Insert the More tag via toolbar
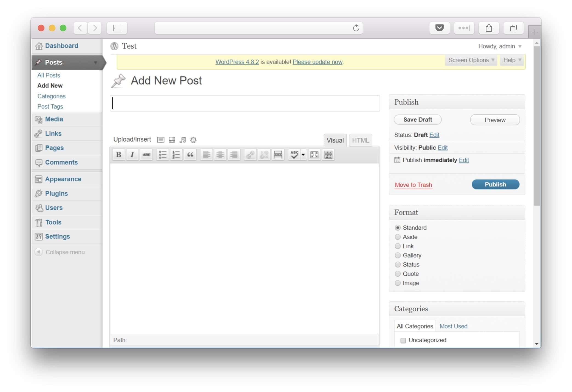 coord(278,155)
